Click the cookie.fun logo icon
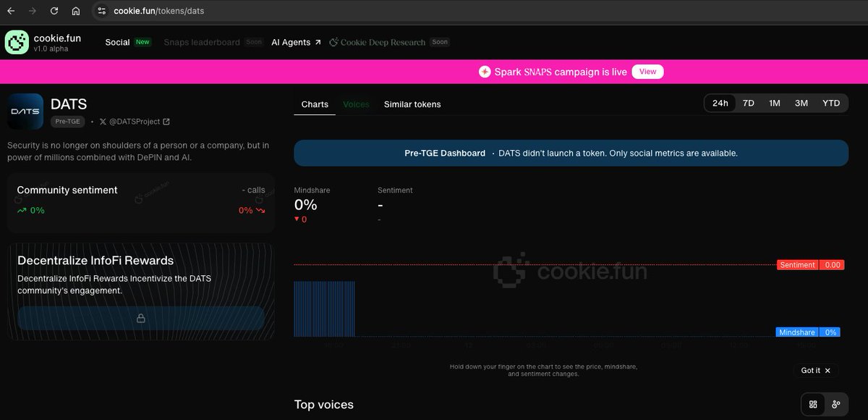 17,42
